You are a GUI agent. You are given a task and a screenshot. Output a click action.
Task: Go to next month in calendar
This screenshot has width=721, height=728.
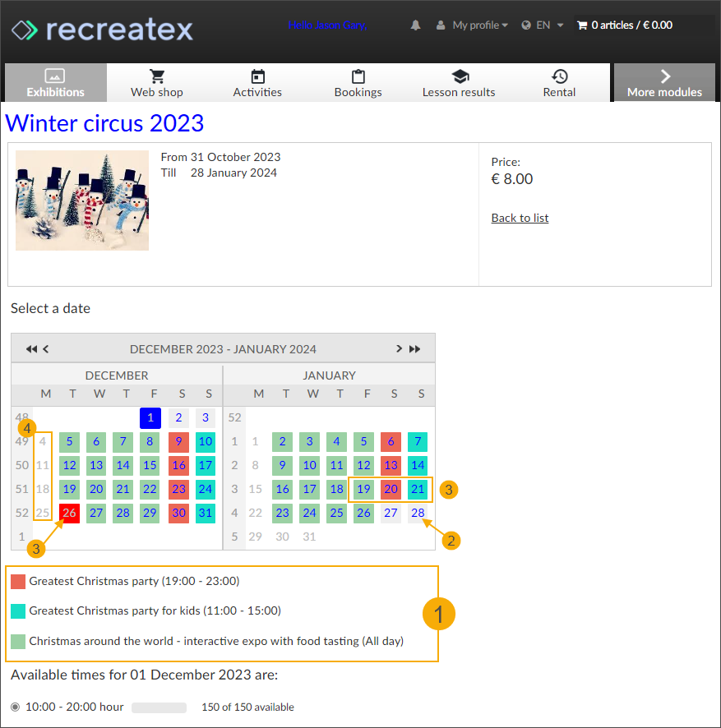tap(400, 348)
